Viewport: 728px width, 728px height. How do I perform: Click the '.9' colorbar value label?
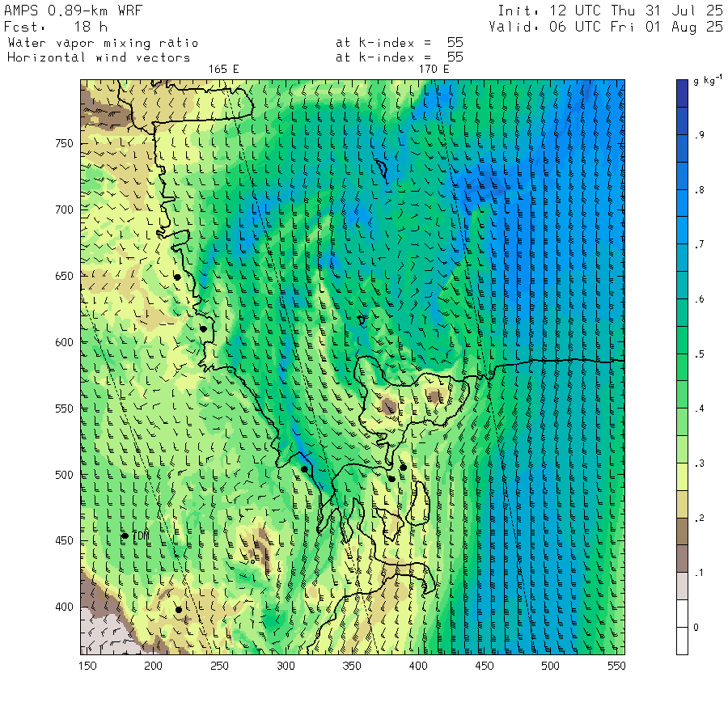tap(699, 135)
